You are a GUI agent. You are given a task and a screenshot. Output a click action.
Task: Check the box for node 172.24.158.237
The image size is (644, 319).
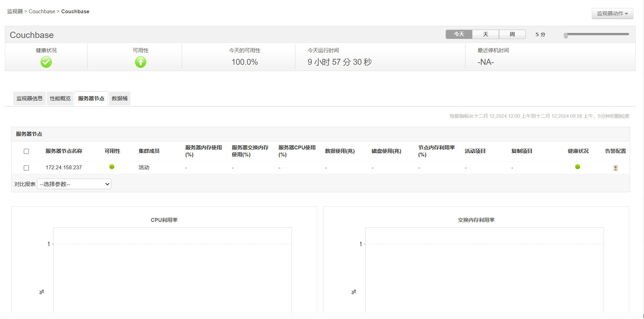point(26,168)
